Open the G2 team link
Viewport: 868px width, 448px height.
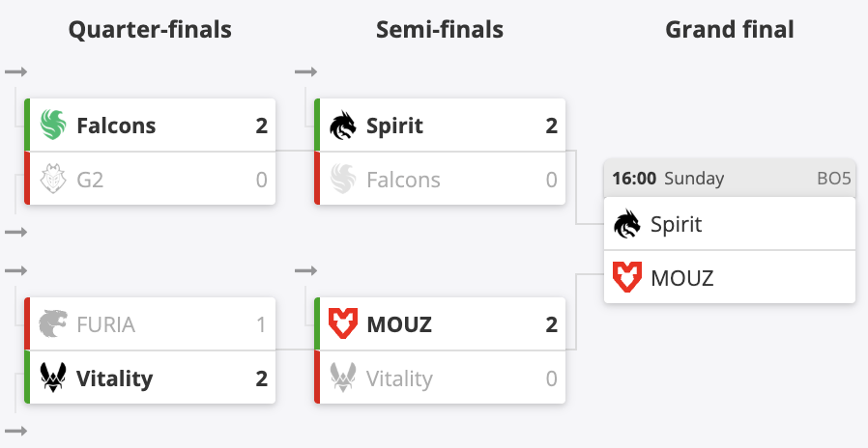90,180
